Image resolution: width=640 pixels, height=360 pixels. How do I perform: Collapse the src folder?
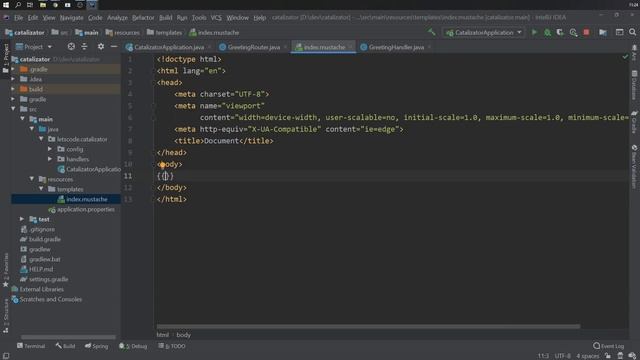[13, 109]
